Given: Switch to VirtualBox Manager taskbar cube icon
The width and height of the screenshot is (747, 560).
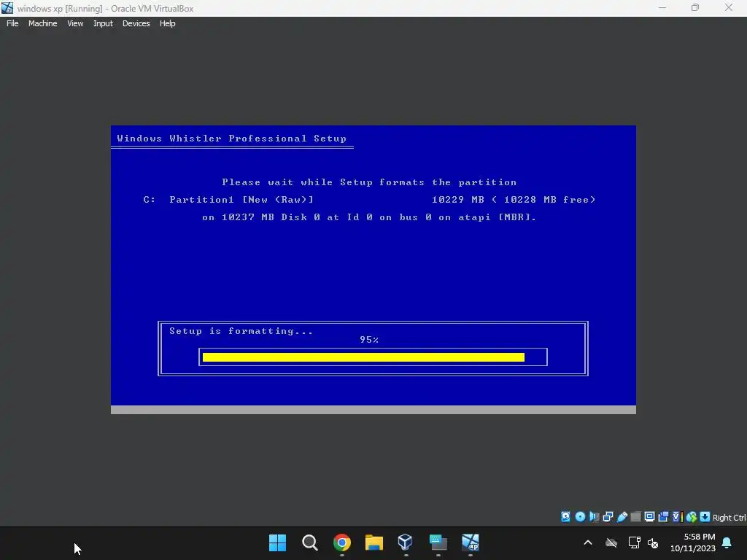Looking at the screenshot, I should [x=406, y=542].
